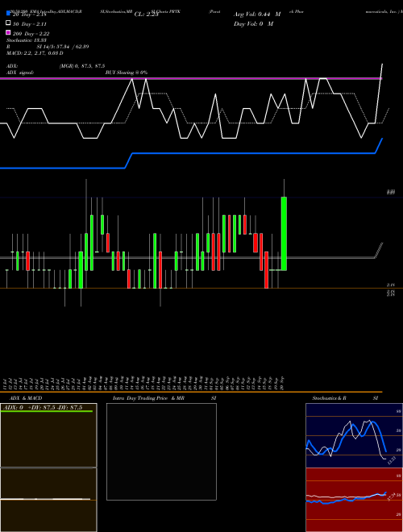
Task: Click the white 50 Day legend swatch
Action: (x=8, y=23)
